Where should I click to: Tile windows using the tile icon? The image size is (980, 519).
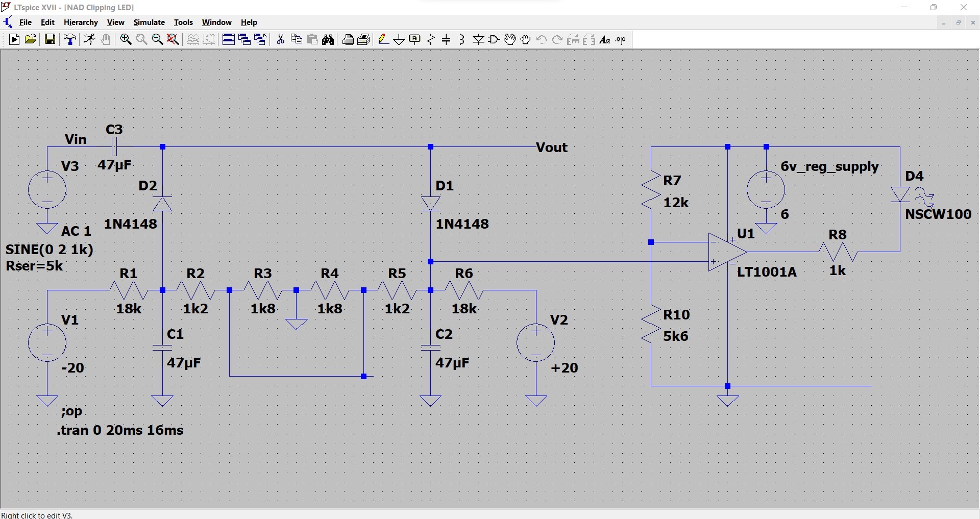228,40
